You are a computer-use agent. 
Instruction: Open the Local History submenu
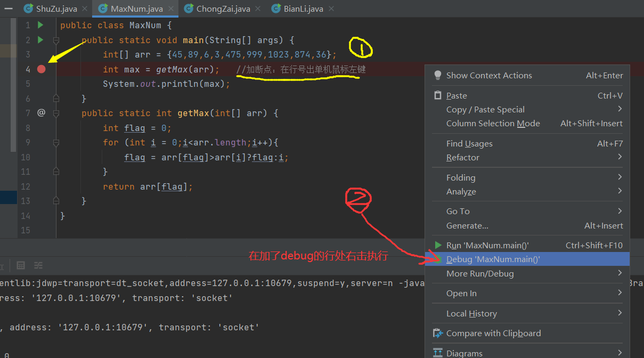tap(527, 314)
